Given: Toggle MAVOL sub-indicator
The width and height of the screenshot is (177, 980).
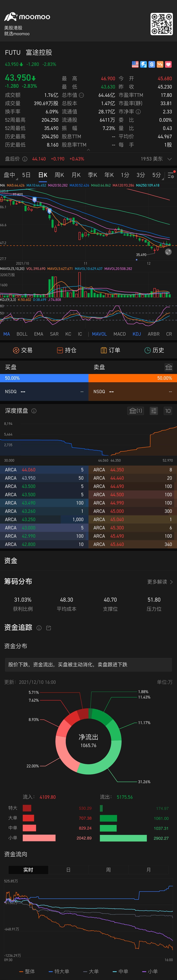Looking at the screenshot, I should tap(100, 334).
